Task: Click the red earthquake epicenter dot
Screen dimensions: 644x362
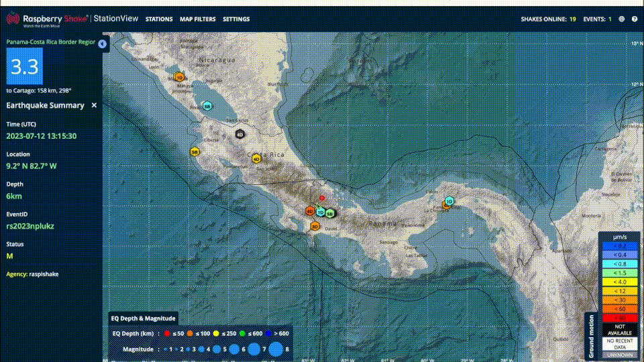Action: [322, 198]
